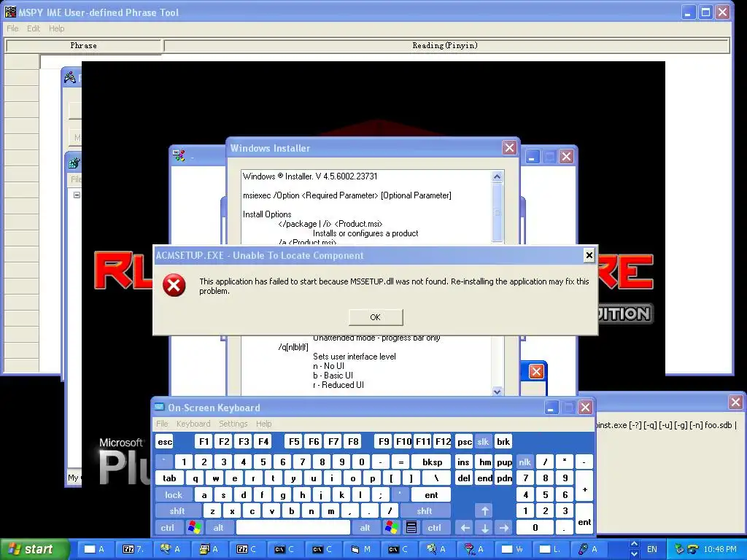Click the del key

463,478
